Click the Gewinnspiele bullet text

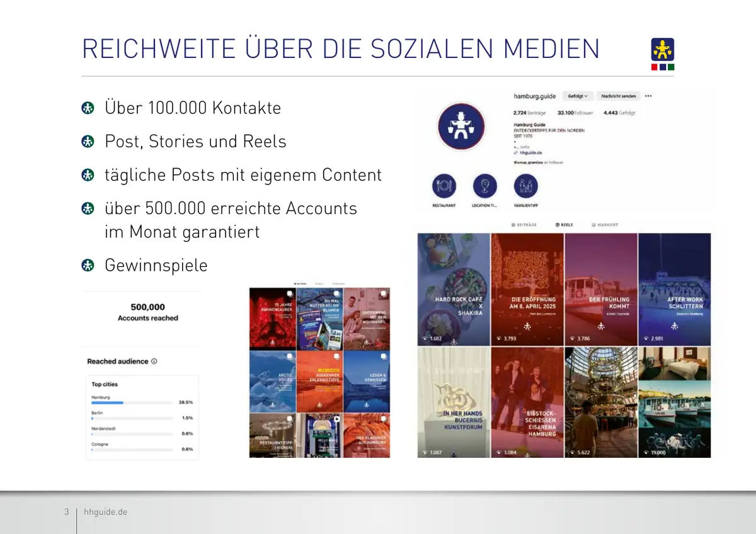(156, 265)
